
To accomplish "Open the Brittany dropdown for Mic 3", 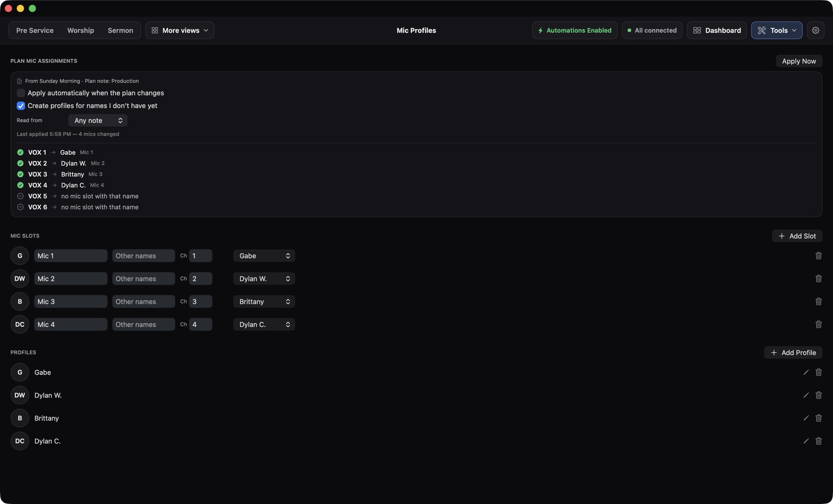I will 264,302.
